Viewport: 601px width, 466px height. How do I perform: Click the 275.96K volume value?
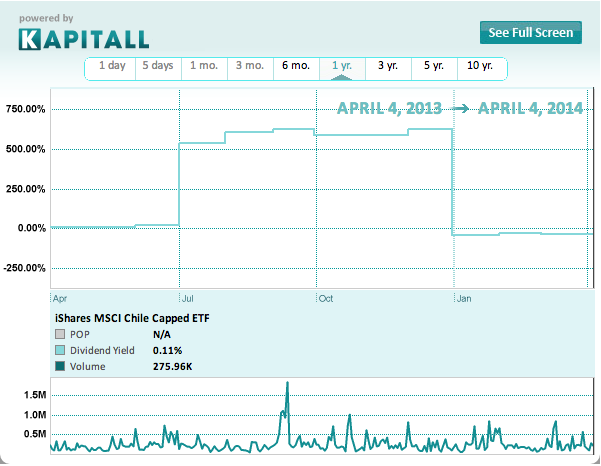coord(172,367)
